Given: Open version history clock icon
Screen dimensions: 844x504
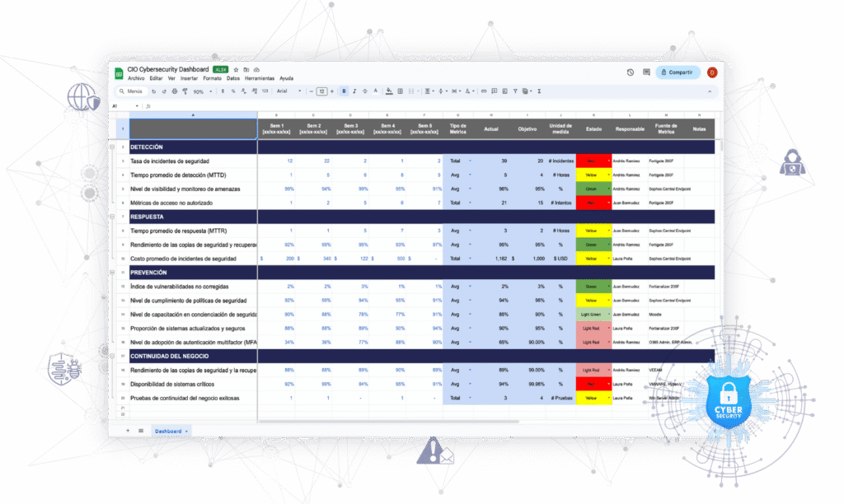Looking at the screenshot, I should pos(631,72).
